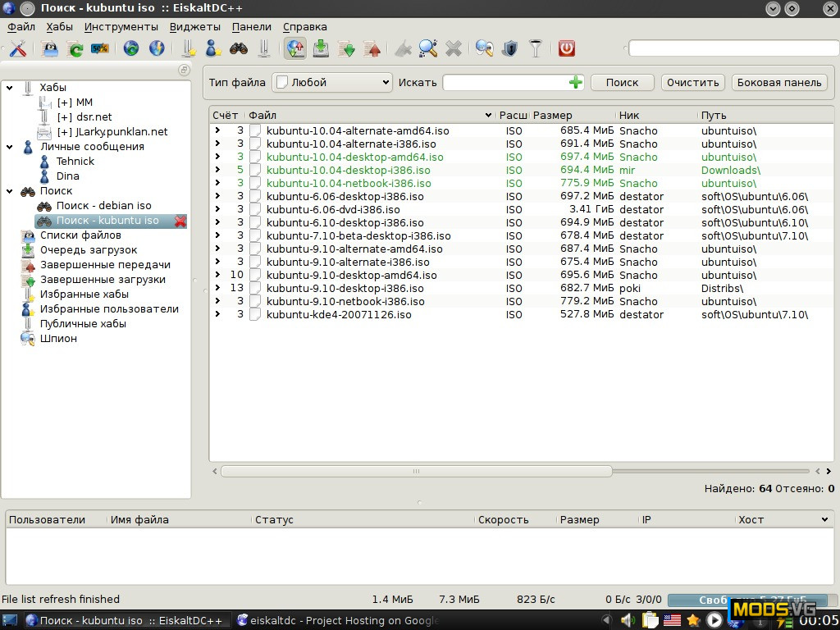Click the favorite users toolbar icon with star

pyautogui.click(x=212, y=49)
